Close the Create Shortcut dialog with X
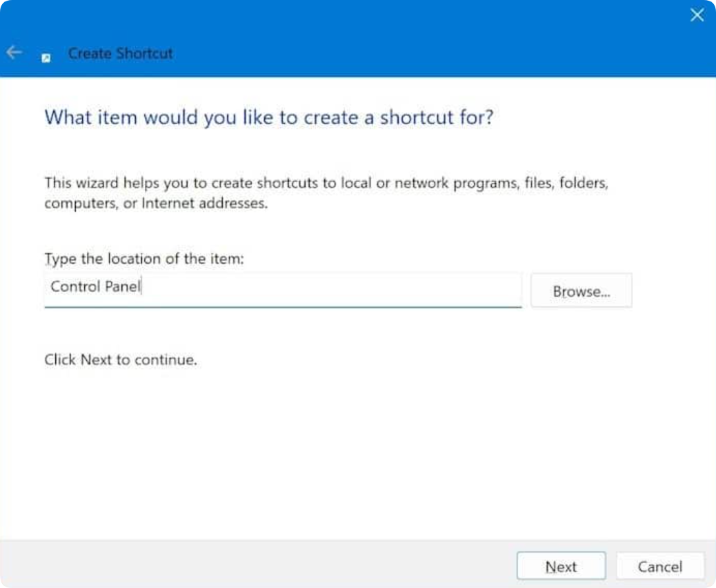 pos(697,16)
